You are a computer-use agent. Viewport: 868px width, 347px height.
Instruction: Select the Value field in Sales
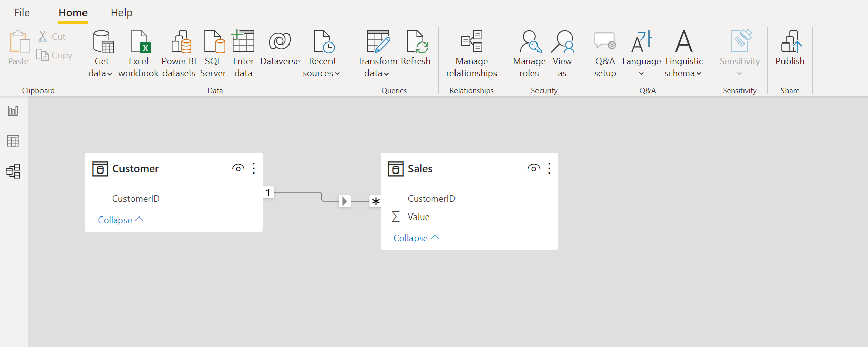click(419, 217)
